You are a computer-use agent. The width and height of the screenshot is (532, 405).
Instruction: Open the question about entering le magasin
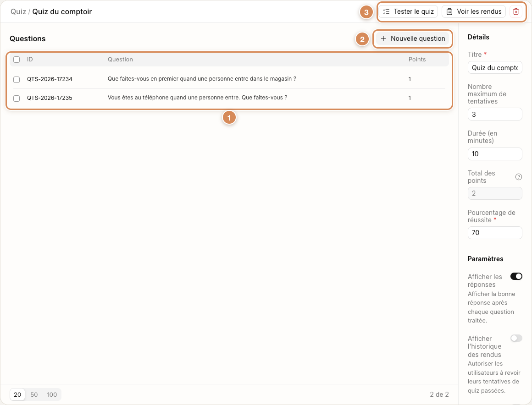point(202,79)
